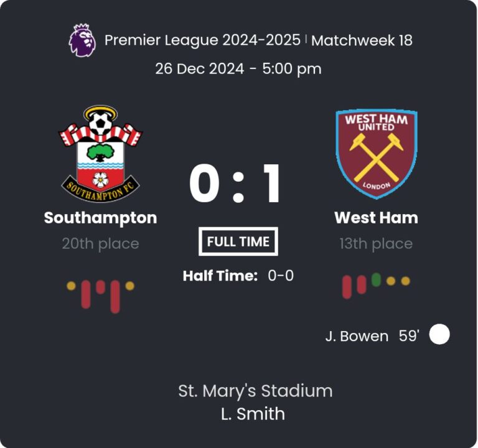Click the FULL TIME status badge
Image resolution: width=478 pixels, height=448 pixels.
(x=238, y=242)
